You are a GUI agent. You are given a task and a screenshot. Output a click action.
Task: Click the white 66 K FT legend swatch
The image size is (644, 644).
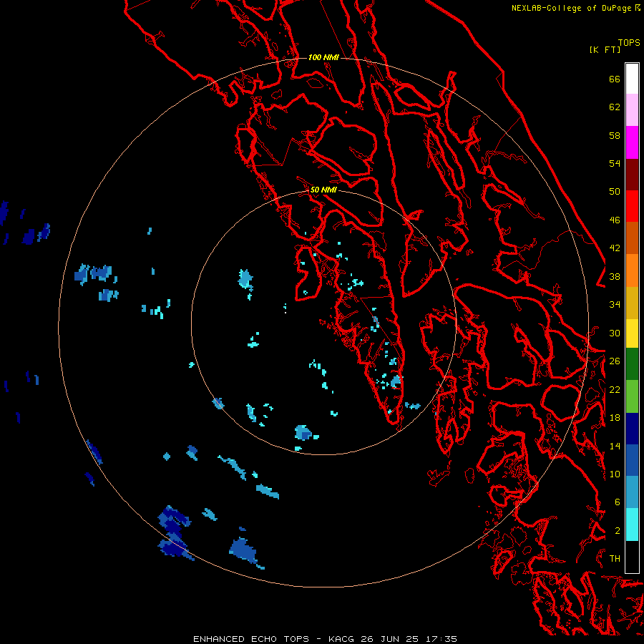click(632, 79)
